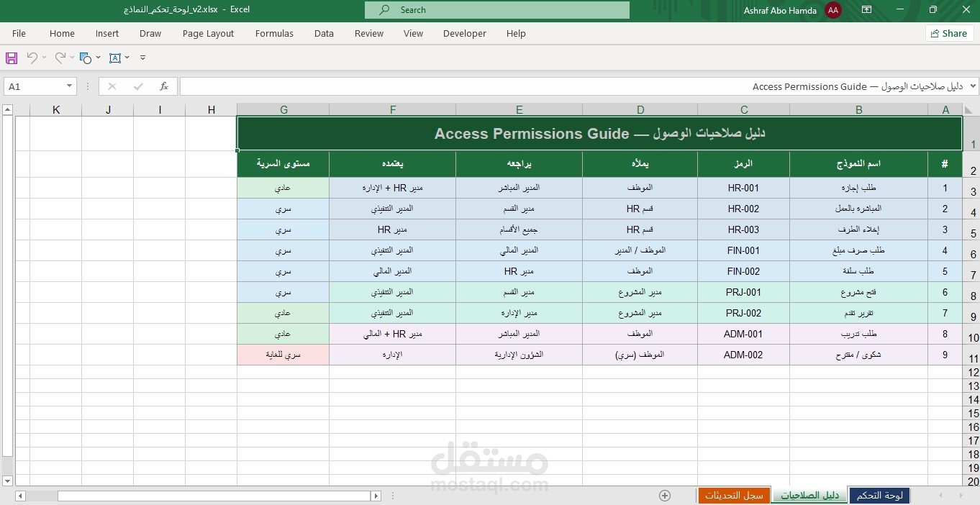
Task: Click the Select All corner triangle
Action: [970, 110]
